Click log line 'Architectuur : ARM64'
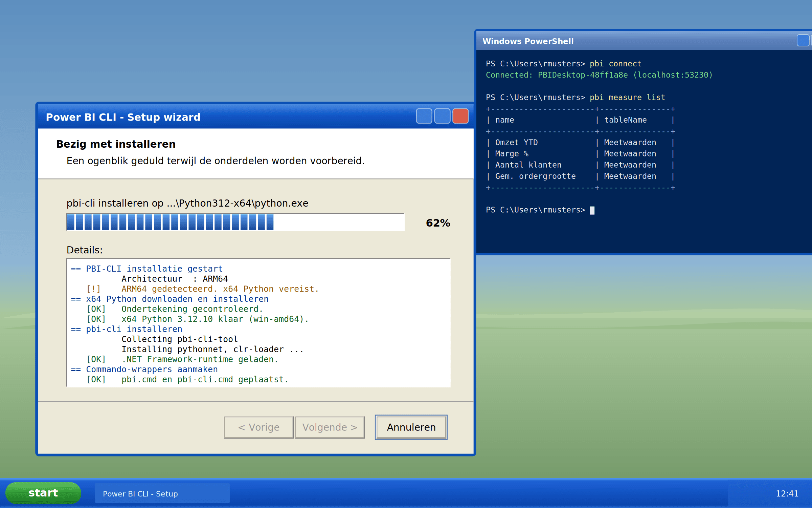The width and height of the screenshot is (812, 508). [175, 279]
